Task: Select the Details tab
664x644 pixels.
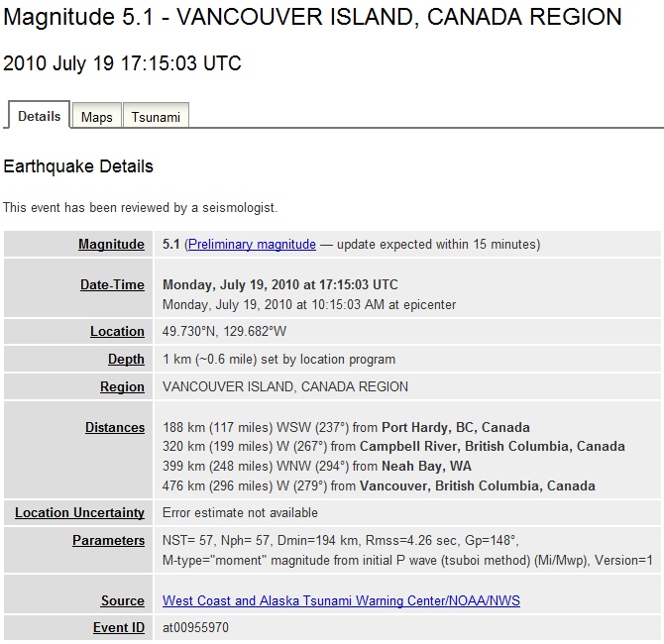Action: [x=40, y=115]
